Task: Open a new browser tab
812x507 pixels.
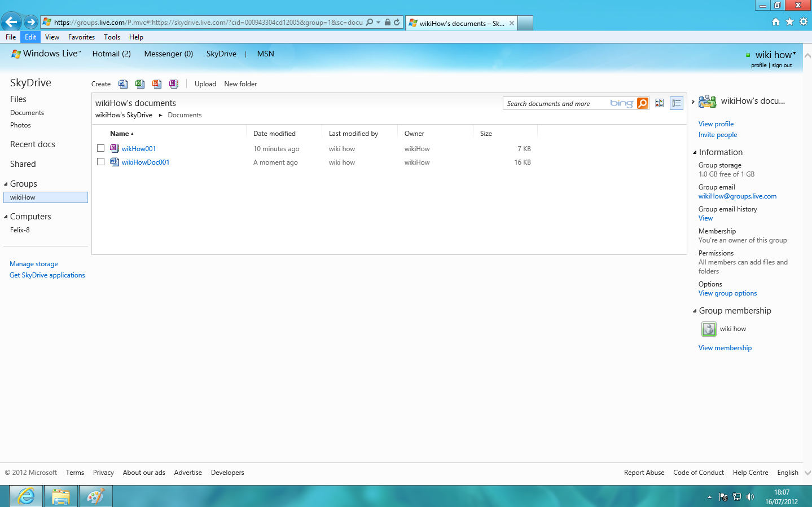Action: coord(525,23)
